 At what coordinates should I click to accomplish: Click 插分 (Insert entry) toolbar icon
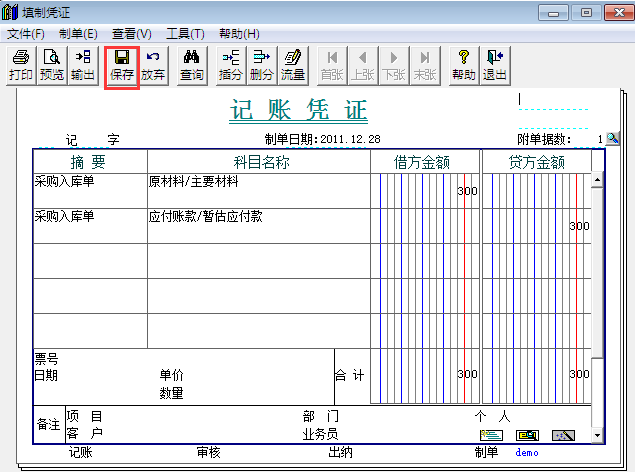point(231,65)
